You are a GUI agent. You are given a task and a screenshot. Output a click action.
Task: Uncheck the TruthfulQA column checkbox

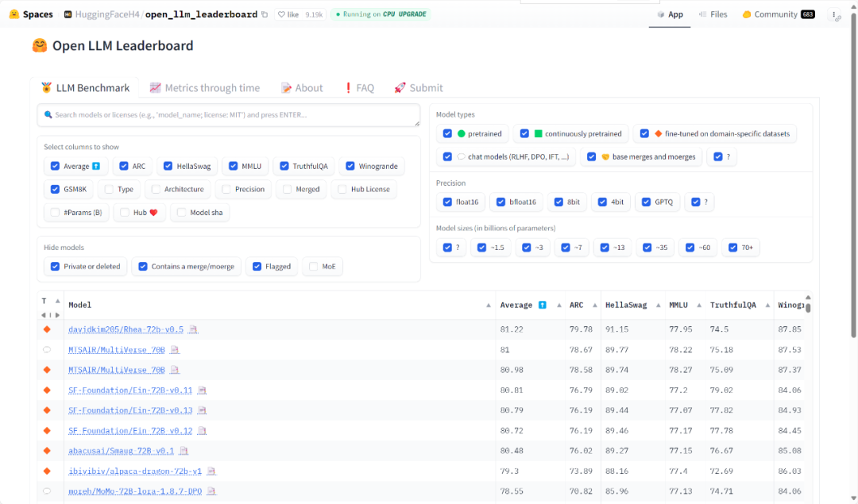coord(284,166)
